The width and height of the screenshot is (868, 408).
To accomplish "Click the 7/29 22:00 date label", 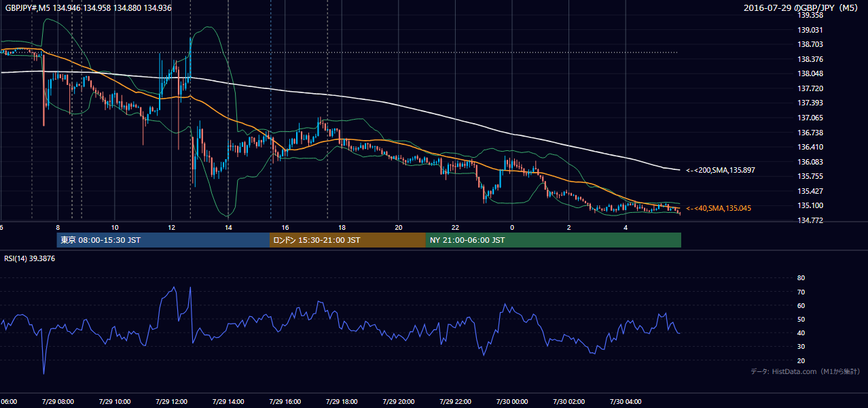I will [454, 402].
